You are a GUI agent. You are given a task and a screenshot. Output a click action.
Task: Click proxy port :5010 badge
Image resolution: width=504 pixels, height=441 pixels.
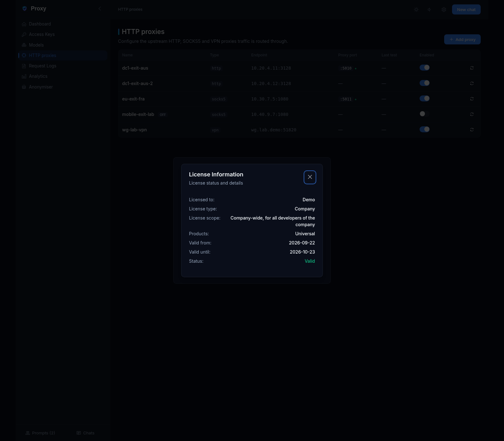(x=346, y=68)
